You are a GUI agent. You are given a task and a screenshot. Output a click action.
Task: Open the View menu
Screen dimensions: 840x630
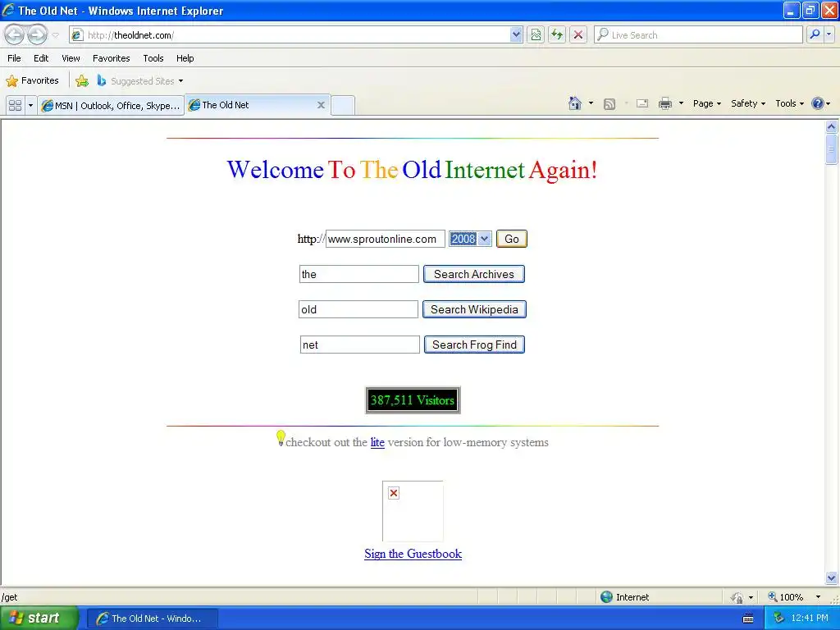(71, 58)
